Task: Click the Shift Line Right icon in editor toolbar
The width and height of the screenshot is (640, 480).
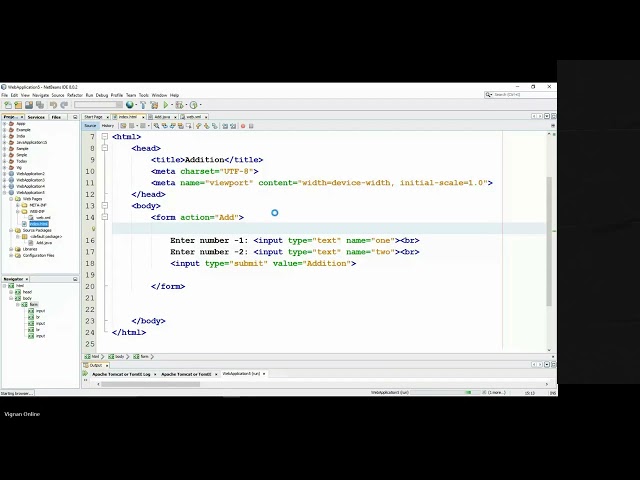Action: pos(233,126)
